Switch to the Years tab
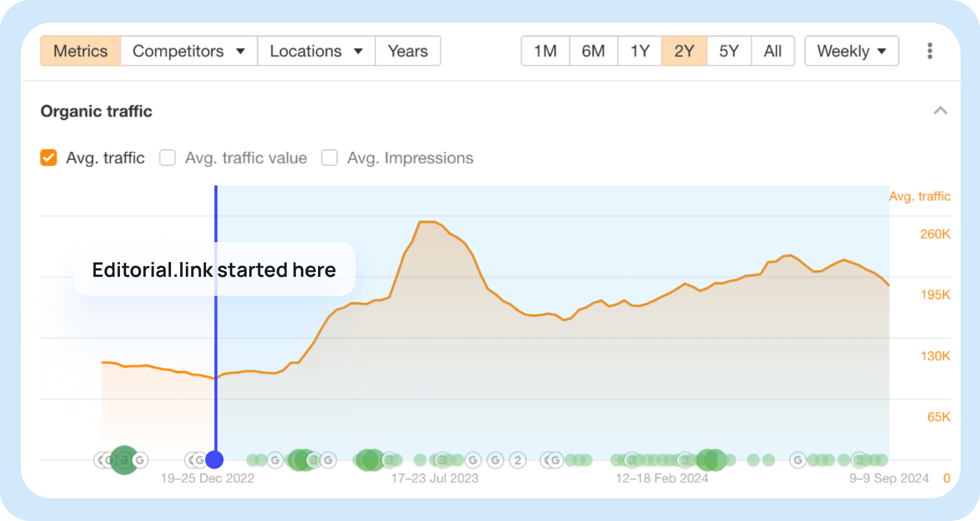Image resolution: width=980 pixels, height=521 pixels. [408, 51]
